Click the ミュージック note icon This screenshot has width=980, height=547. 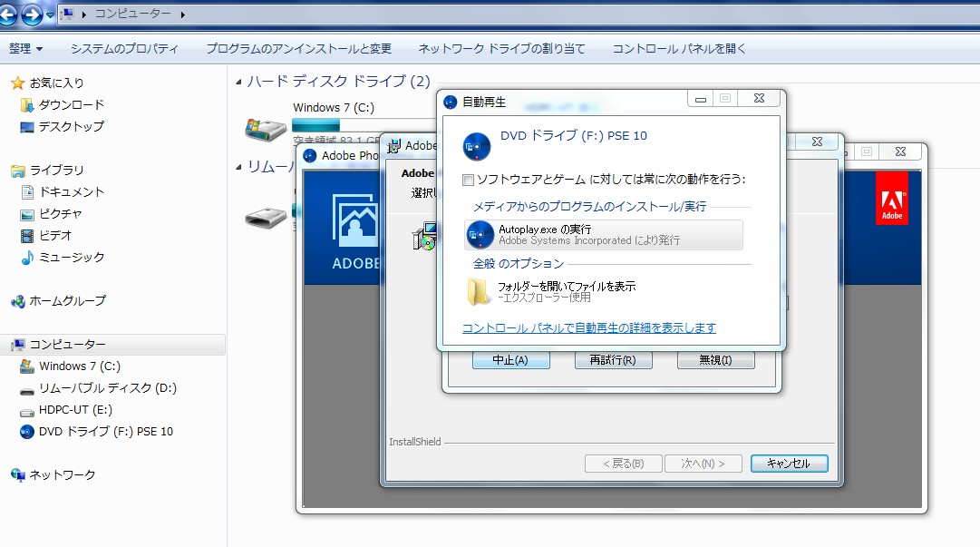pyautogui.click(x=27, y=258)
